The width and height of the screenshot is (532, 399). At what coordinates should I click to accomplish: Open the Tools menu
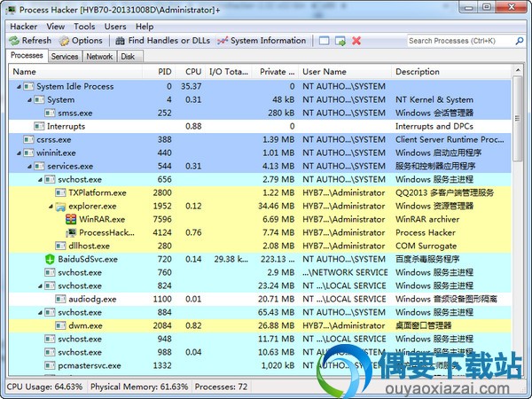[84, 27]
